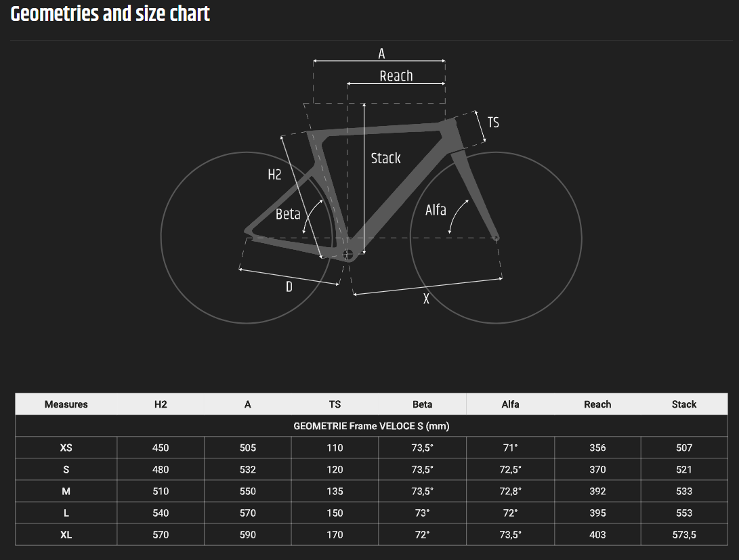Viewport: 739px width, 560px height.
Task: Click the Measures column header
Action: (x=66, y=404)
